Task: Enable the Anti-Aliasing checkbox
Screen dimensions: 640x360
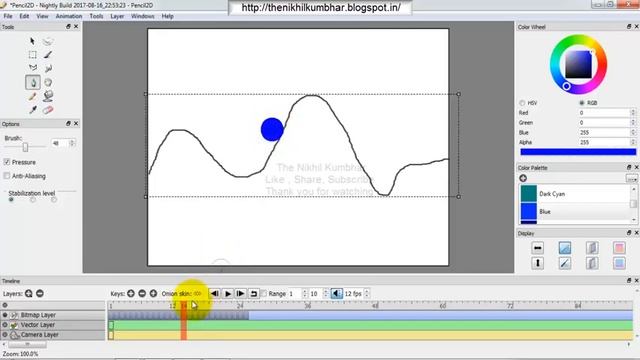Action: [x=7, y=176]
